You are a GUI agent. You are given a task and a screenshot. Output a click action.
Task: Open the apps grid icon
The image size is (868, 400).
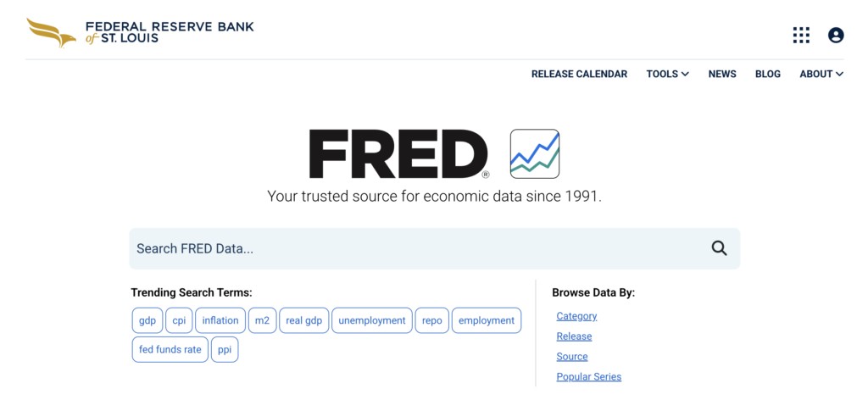[x=801, y=35]
